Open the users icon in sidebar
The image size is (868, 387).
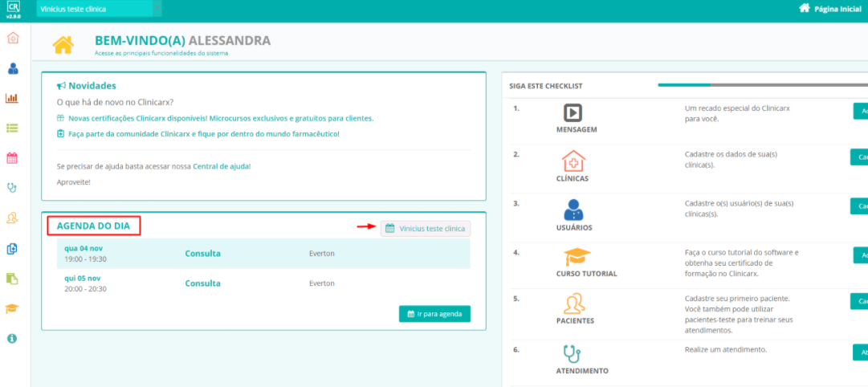coord(12,68)
